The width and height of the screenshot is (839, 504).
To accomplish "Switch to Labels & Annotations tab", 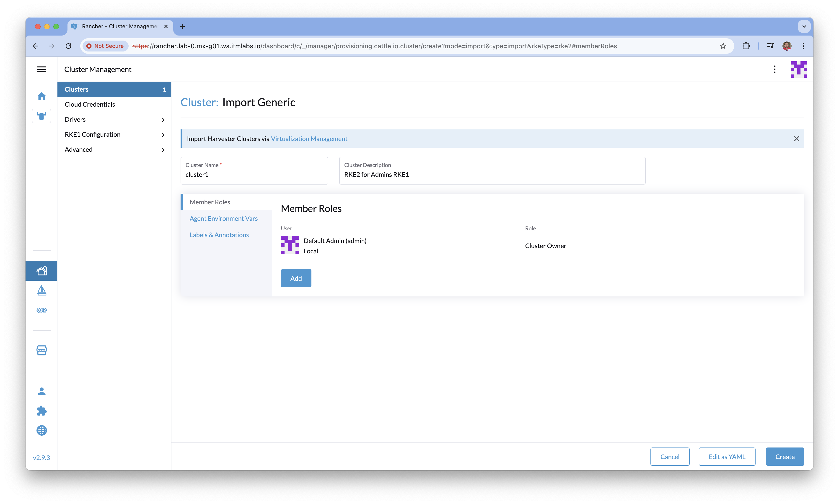I will (x=219, y=235).
